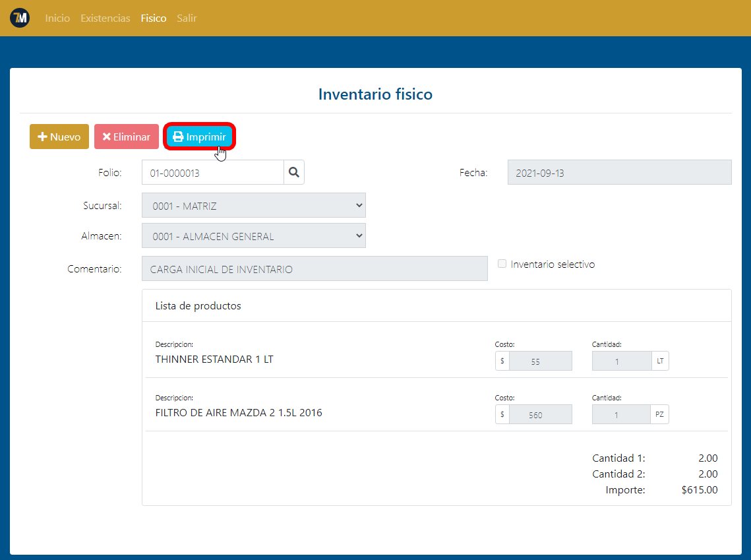Select the Fisico menu item
The height and width of the screenshot is (560, 751).
pos(153,18)
